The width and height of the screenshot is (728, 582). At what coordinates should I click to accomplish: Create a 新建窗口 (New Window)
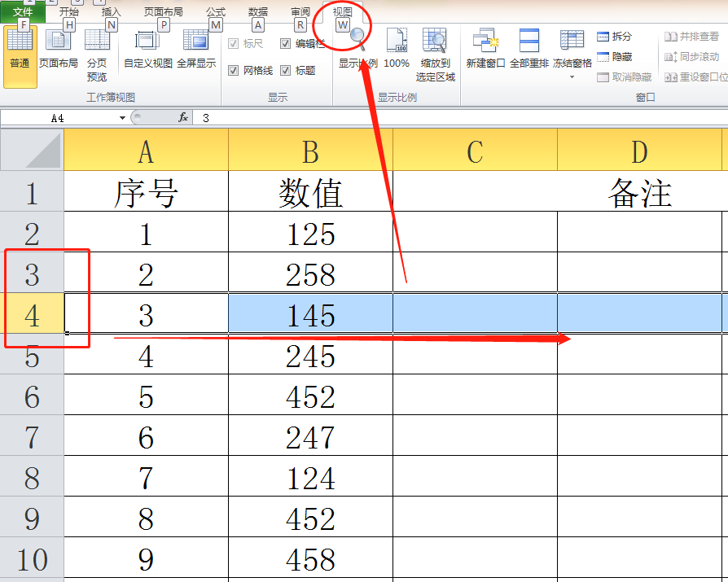[x=486, y=53]
